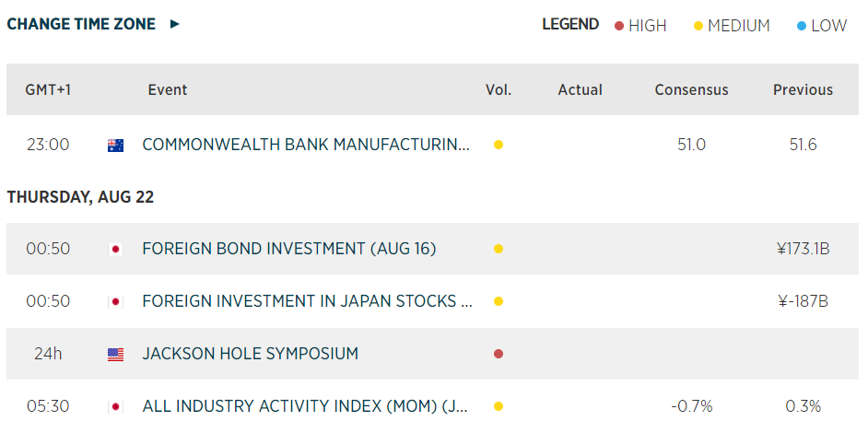Expand the Change Time Zone arrow
The image size is (868, 433).
[175, 24]
